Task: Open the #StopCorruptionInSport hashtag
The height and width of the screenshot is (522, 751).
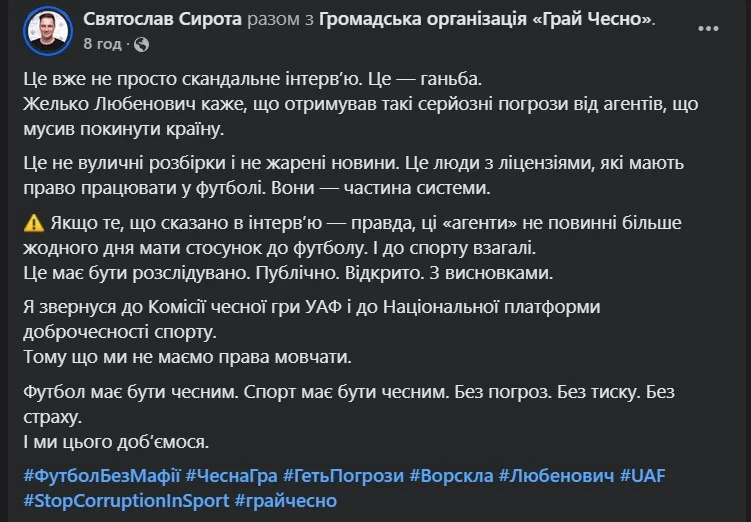Action: point(125,499)
